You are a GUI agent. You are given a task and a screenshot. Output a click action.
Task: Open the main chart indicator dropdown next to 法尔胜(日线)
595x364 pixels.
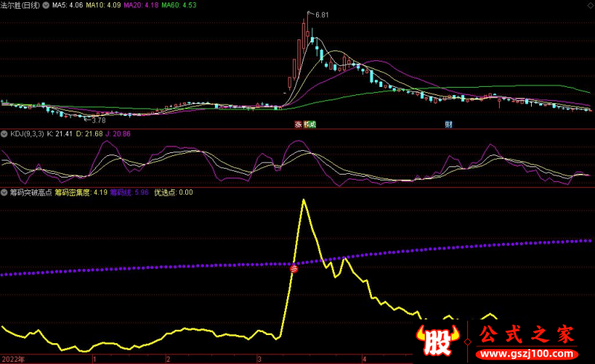[46, 5]
